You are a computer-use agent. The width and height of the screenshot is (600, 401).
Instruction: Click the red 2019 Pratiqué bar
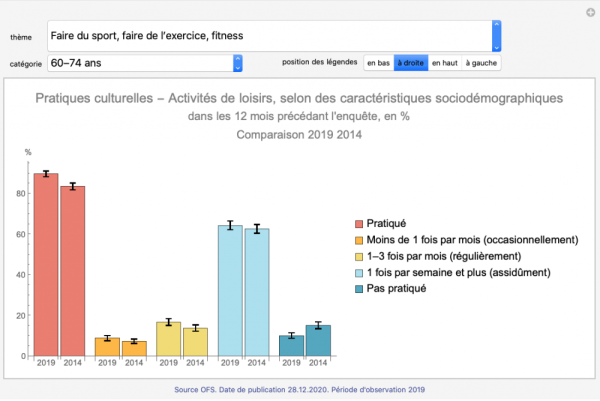coord(46,265)
